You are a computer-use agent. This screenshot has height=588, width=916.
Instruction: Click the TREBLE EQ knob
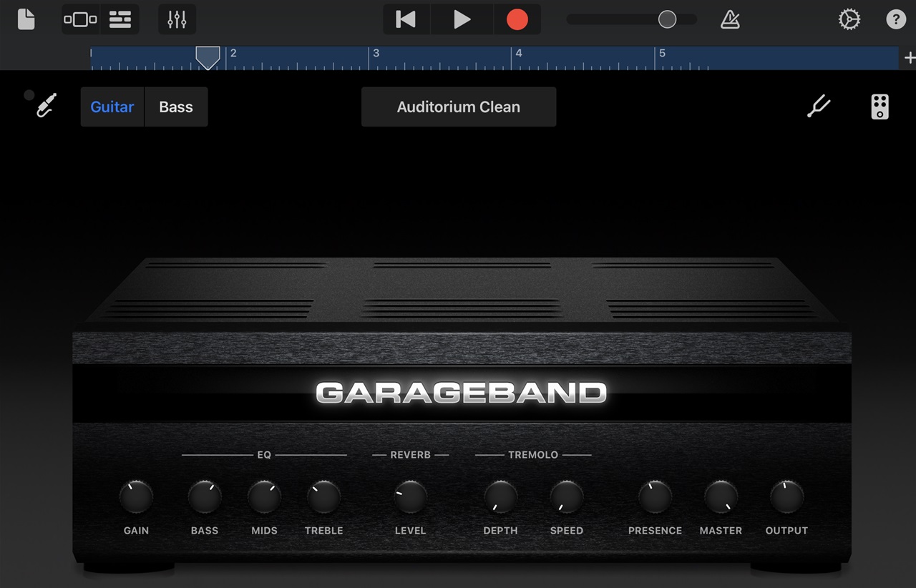coord(323,497)
